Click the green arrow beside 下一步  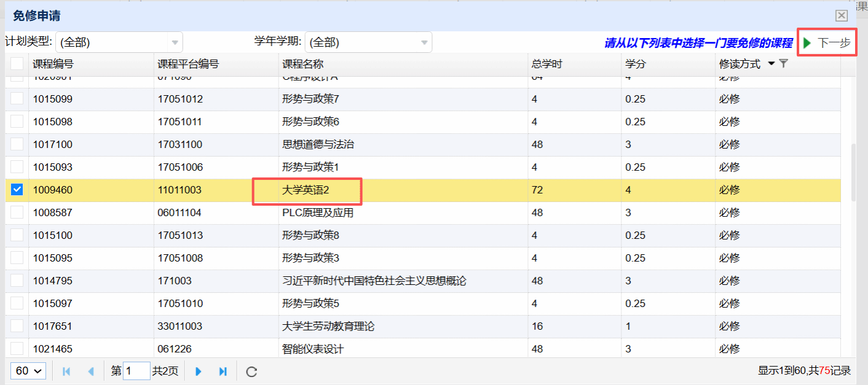[x=807, y=43]
